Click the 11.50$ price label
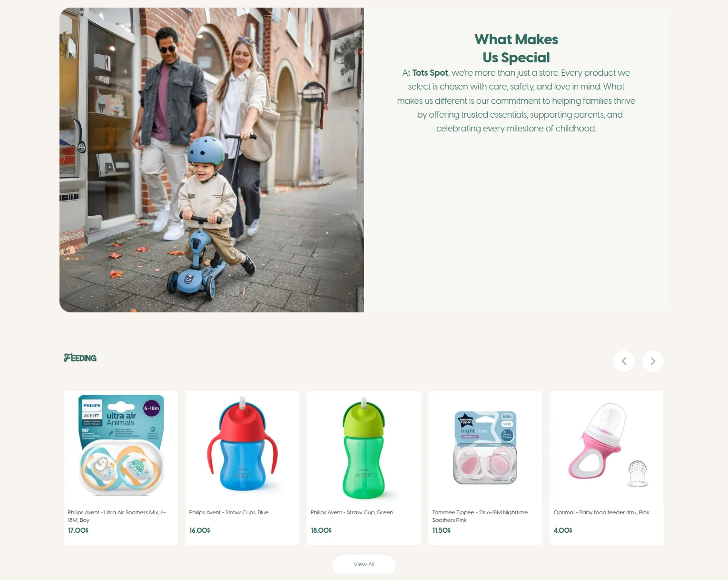The width and height of the screenshot is (728, 580). tap(442, 530)
